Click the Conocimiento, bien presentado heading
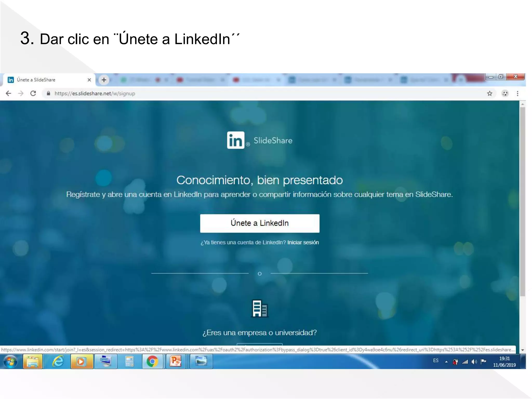Viewport: 532px width, 399px height. coord(260,180)
